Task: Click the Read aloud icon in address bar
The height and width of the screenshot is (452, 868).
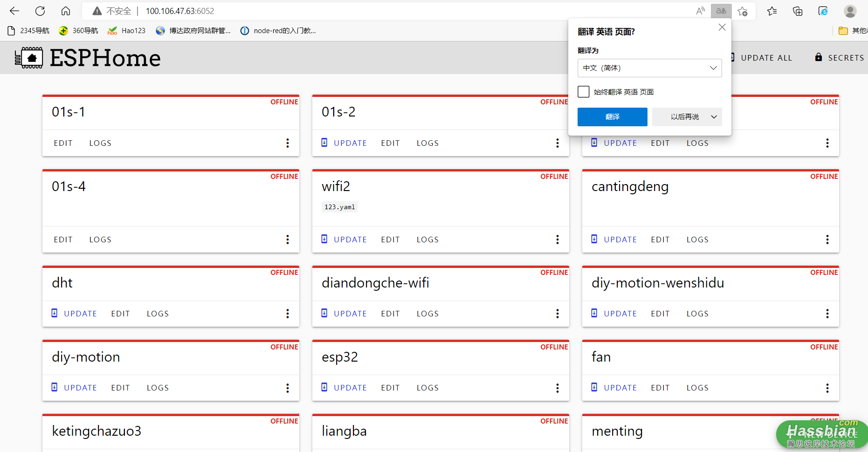Action: coord(700,11)
